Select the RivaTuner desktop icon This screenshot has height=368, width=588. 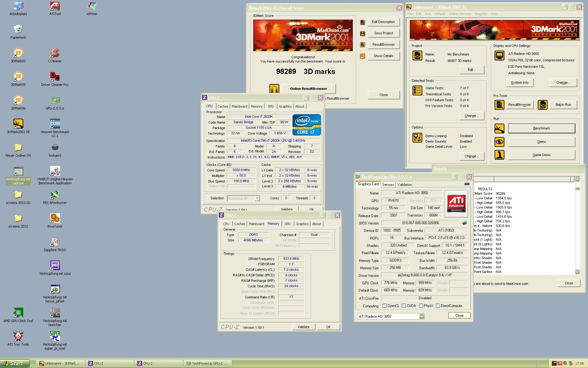coord(55,221)
